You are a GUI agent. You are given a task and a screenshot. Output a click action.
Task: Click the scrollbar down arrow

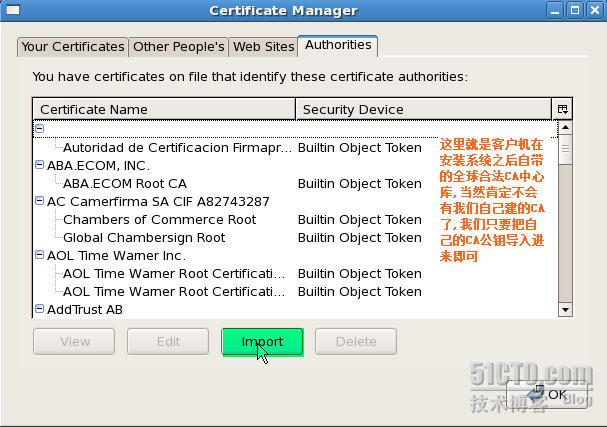(565, 310)
